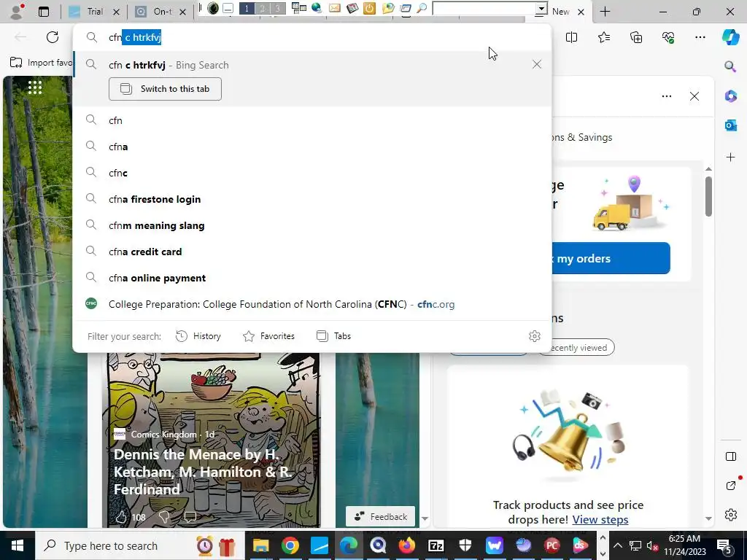Open the Microsoft 365 sidebar icon
The height and width of the screenshot is (560, 747).
coord(730,96)
